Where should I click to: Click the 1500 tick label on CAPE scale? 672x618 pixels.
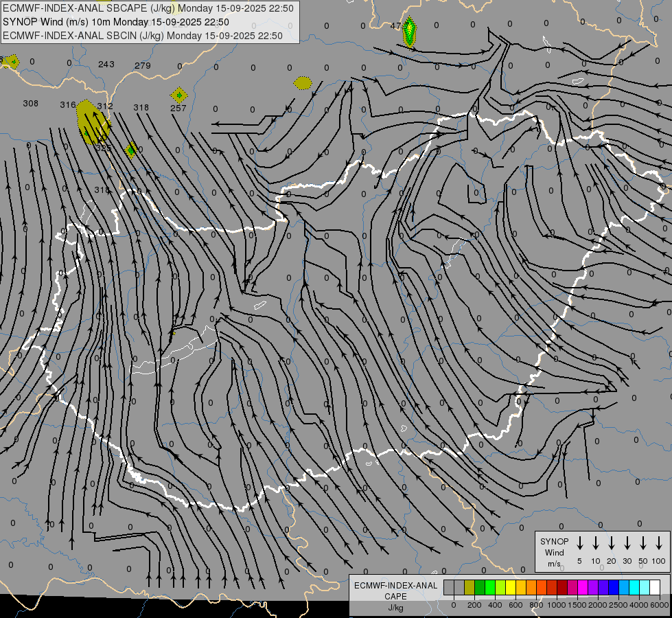(577, 605)
